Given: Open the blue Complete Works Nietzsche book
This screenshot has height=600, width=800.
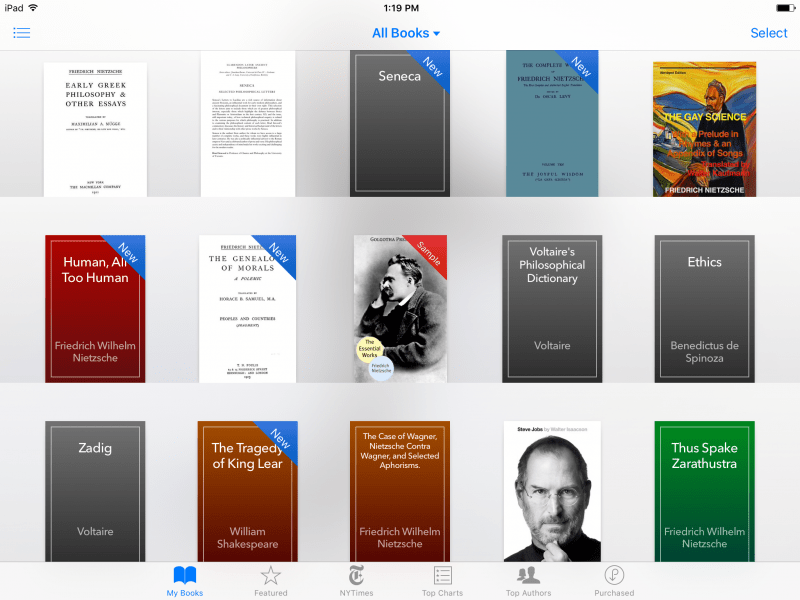Looking at the screenshot, I should point(552,123).
